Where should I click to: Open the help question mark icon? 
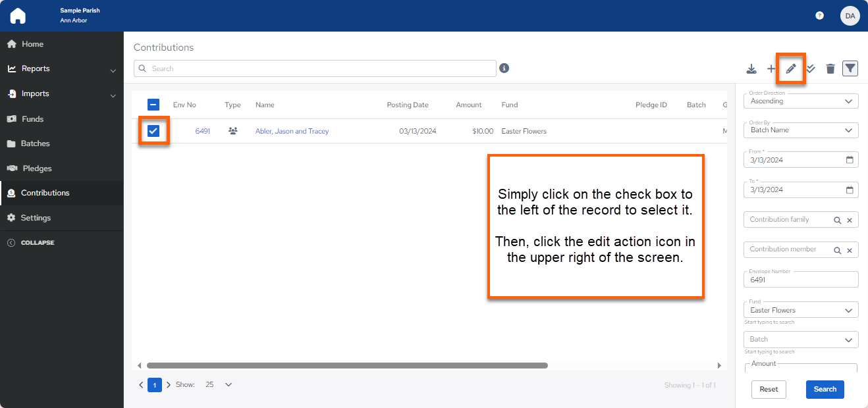(819, 16)
